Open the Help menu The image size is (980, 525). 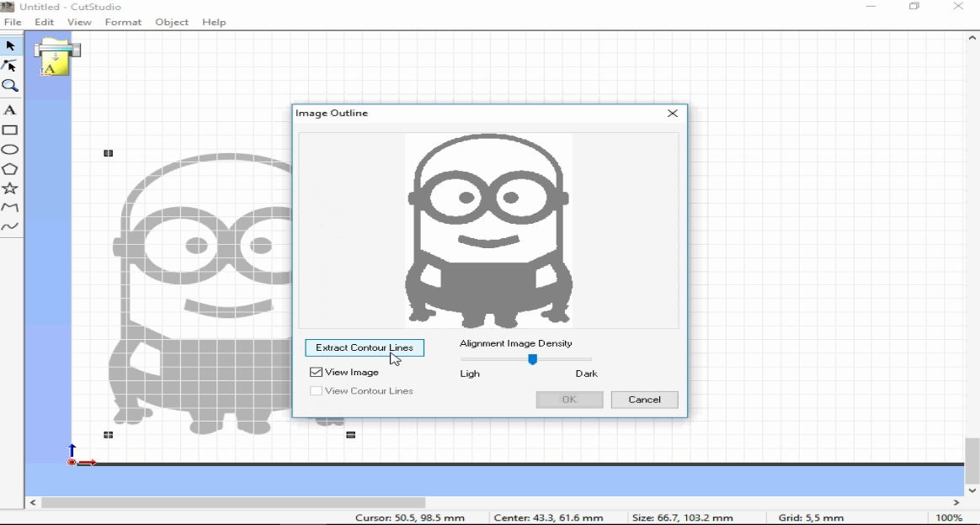point(214,22)
